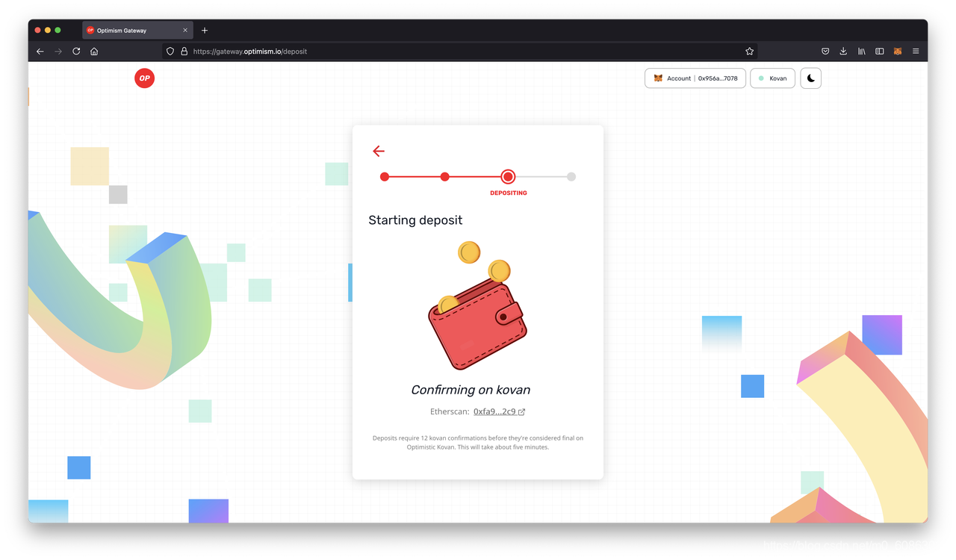Select the Optimism Gateway browser tab
This screenshot has height=560, width=956.
(x=137, y=31)
